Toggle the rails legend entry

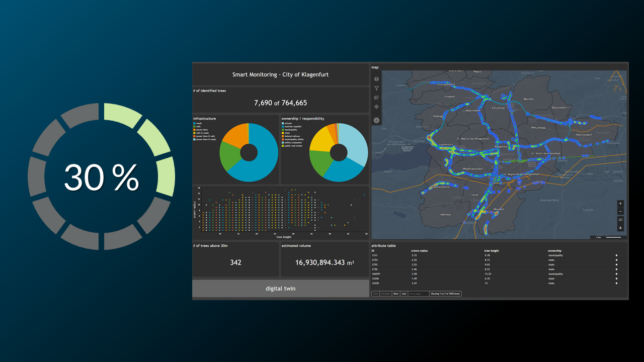tap(197, 126)
